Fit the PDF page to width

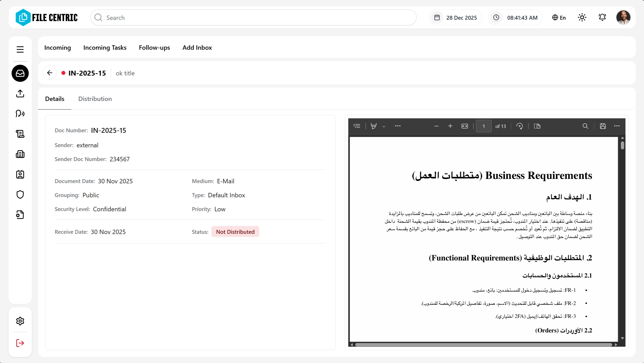point(465,126)
